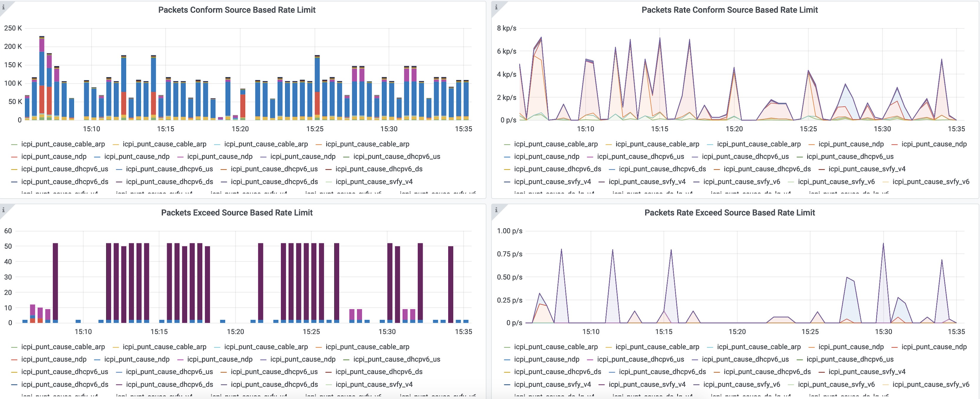
Task: Click purple icpi_punt_cause_svfy_v6 label in Packets Rate Conform legend
Action: [741, 182]
